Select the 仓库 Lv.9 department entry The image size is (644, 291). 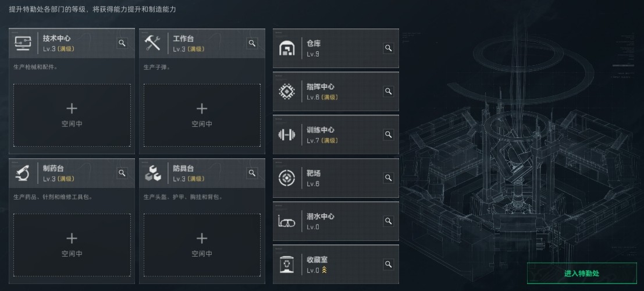[x=336, y=48]
